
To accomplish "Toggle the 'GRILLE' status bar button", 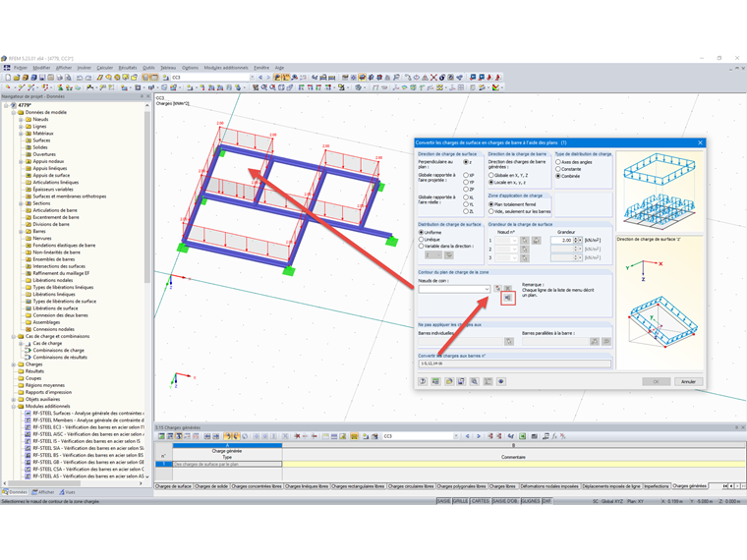I will click(460, 501).
